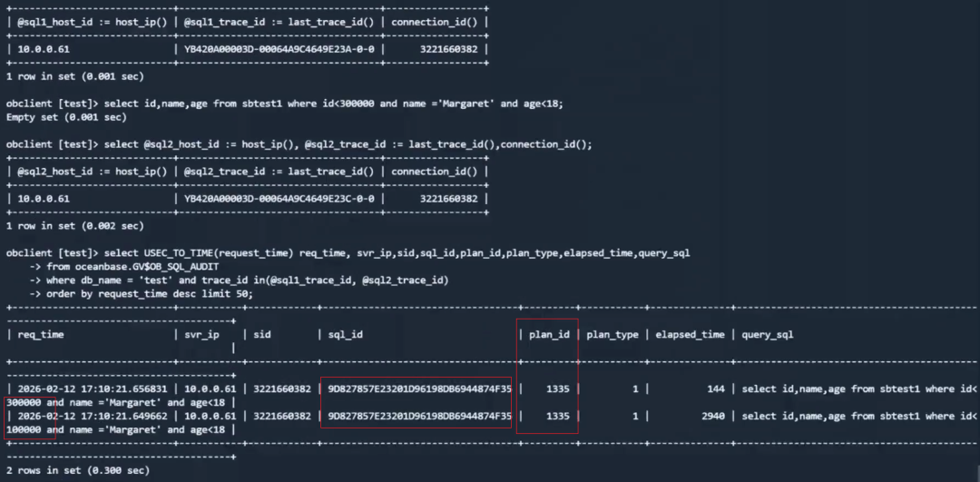Click timestamp 2026-02-12 17:10:21.656831
Screen dimensions: 980x482
(93, 389)
